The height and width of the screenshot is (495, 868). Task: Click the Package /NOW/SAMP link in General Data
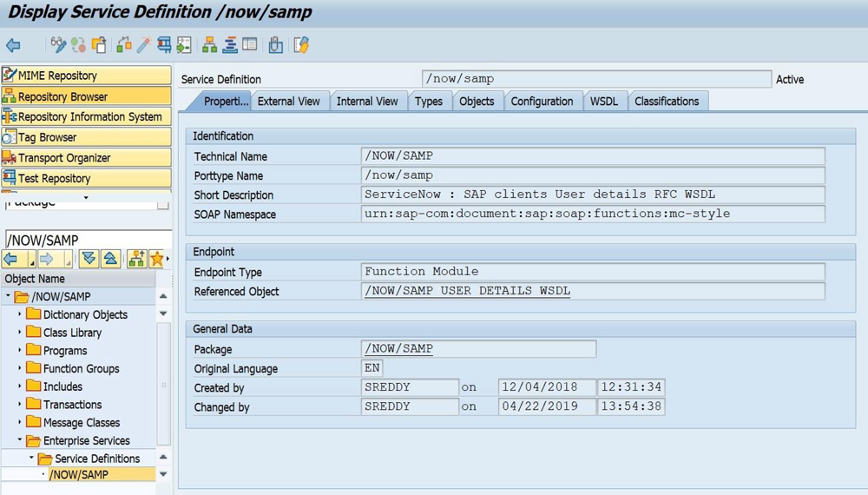[x=398, y=348]
